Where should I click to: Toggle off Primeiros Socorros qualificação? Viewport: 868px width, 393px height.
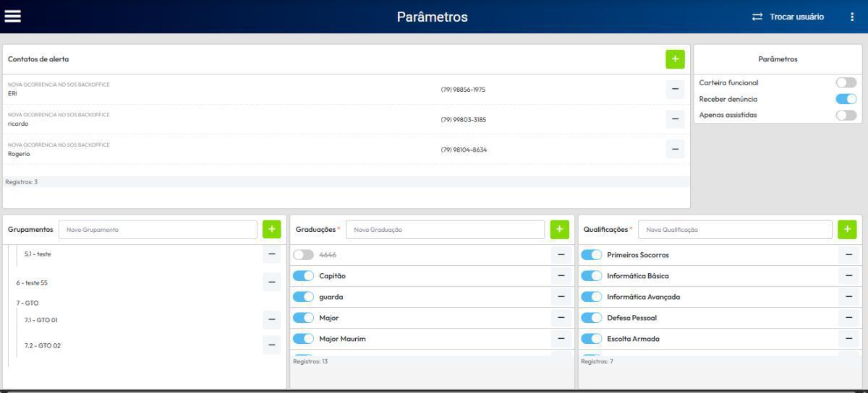point(591,255)
